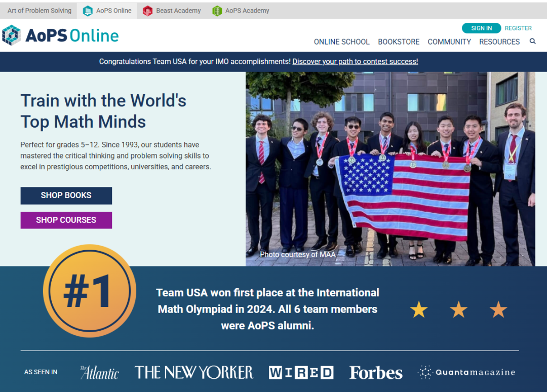
Task: Open the Bookstore menu
Action: click(x=399, y=42)
